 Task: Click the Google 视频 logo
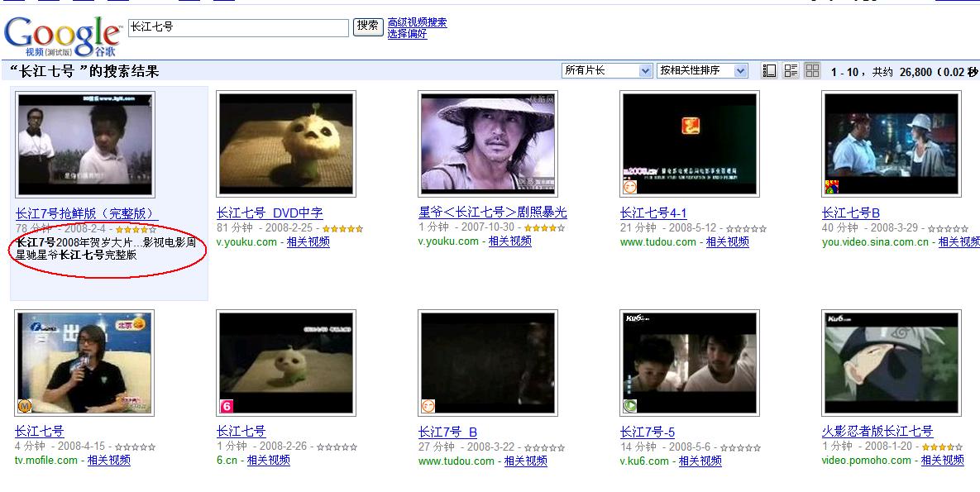pyautogui.click(x=63, y=36)
